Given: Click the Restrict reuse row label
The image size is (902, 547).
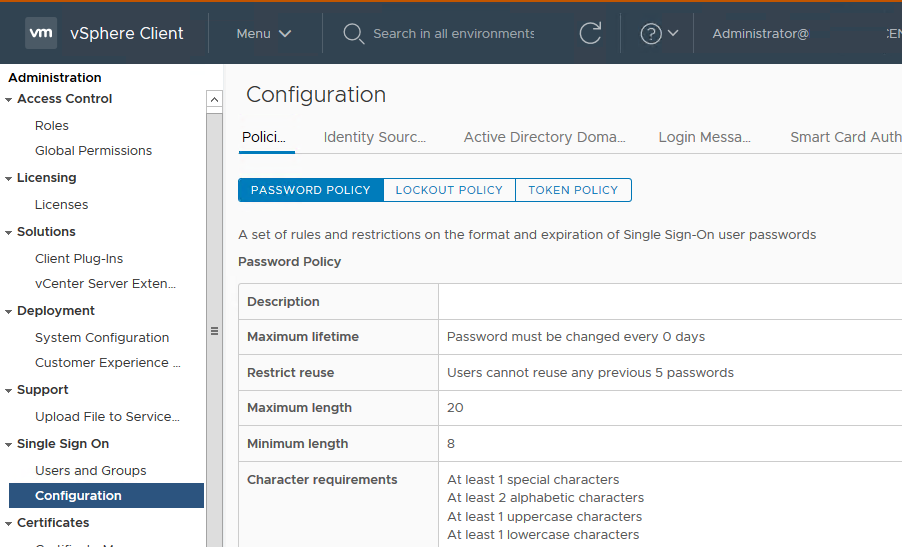Looking at the screenshot, I should click(x=291, y=373).
